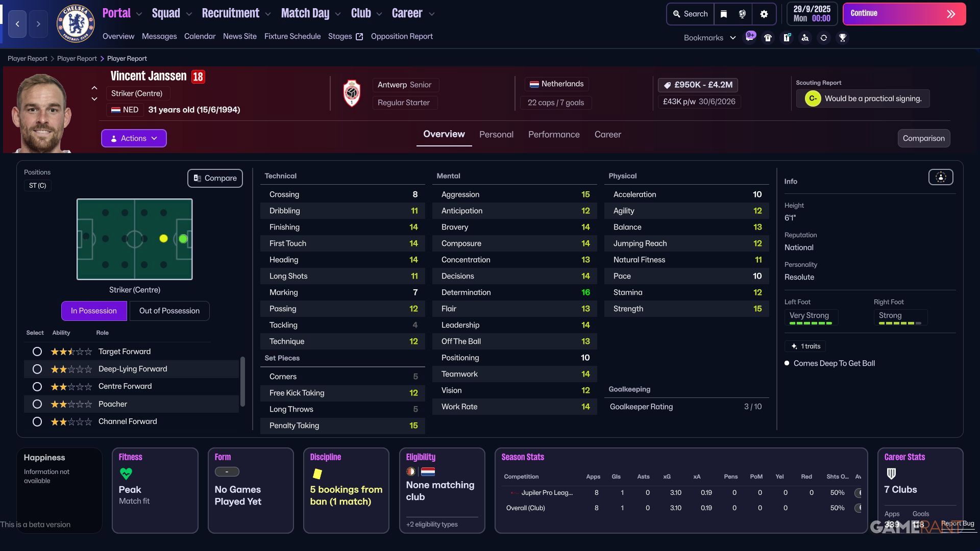Open the Match Day menu chevron
980x551 pixels.
point(337,14)
